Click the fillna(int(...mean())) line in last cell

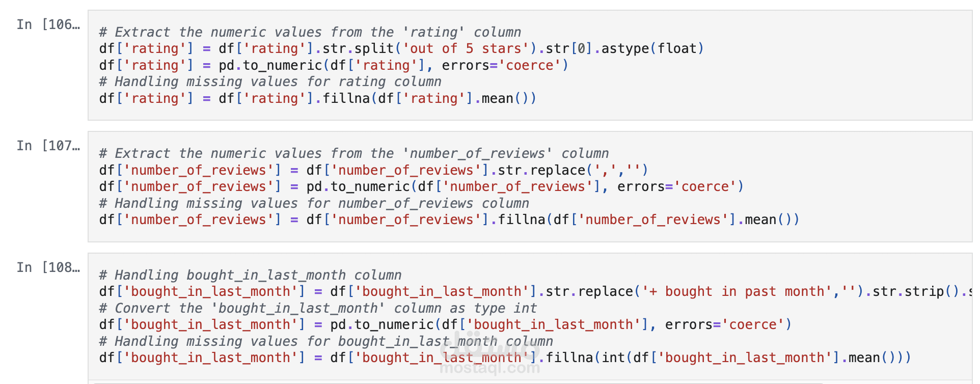[x=505, y=358]
